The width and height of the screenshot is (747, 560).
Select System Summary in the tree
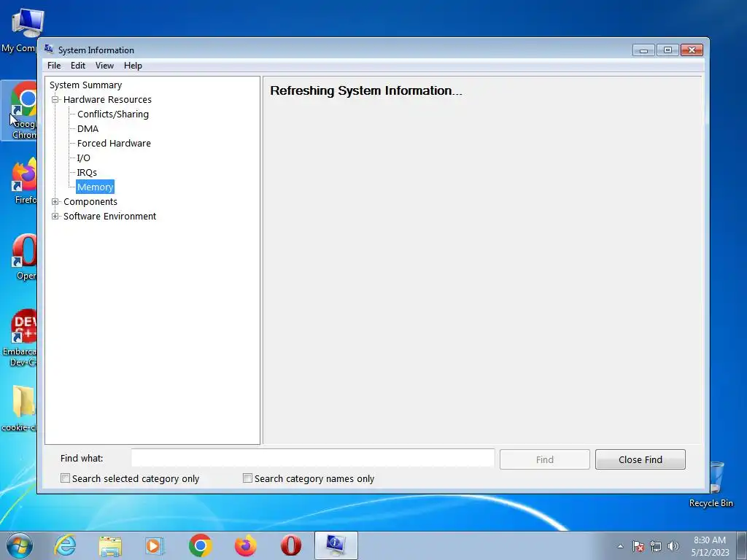[86, 85]
